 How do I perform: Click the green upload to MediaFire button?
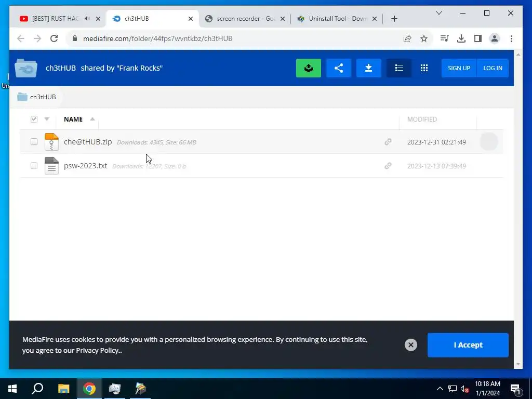click(x=309, y=68)
